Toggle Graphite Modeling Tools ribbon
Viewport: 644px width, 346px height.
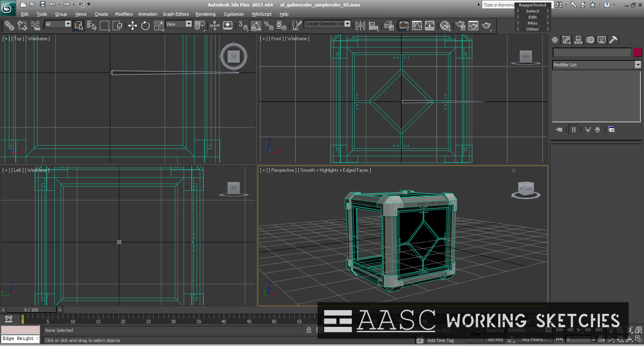click(404, 26)
